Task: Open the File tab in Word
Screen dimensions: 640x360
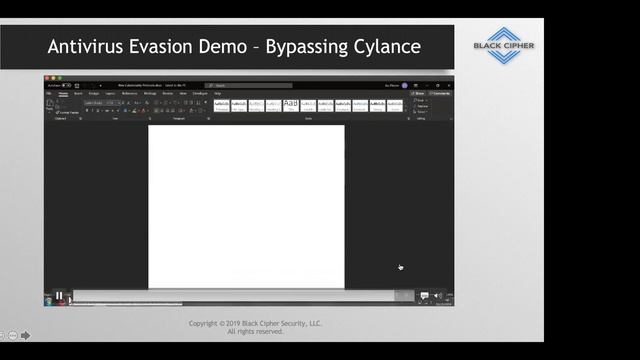Action: tap(49, 93)
